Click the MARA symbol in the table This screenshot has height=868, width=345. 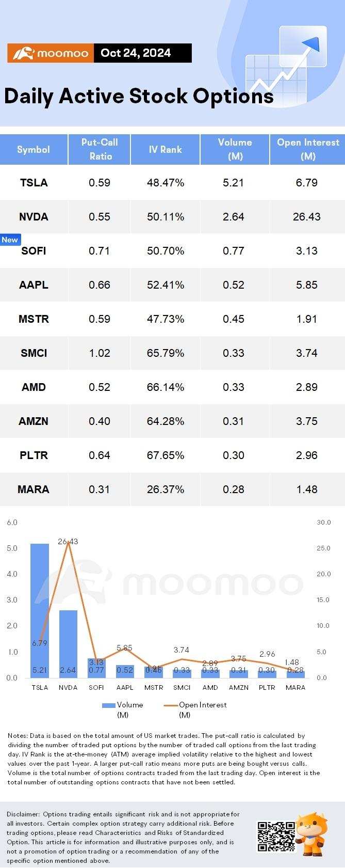coord(34,490)
